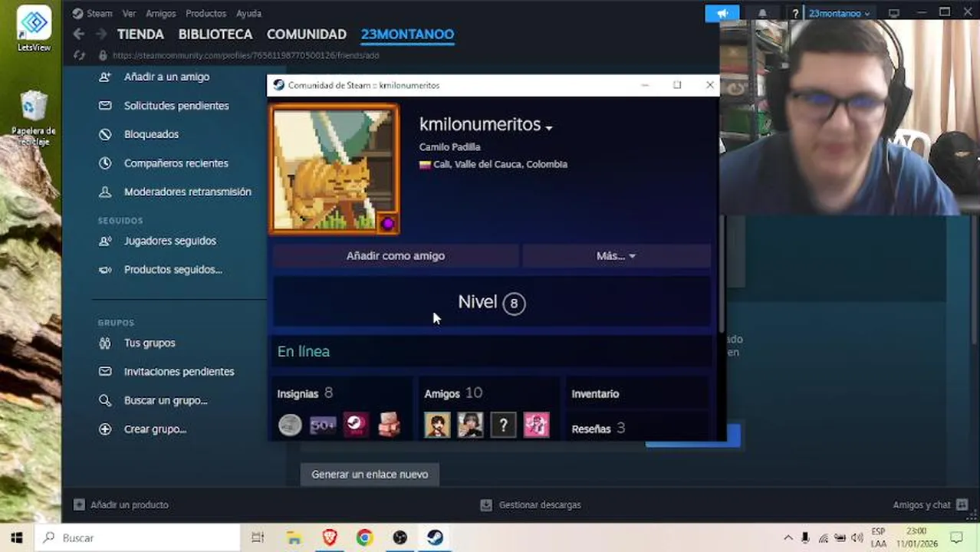Open Task View from the taskbar

pos(258,537)
